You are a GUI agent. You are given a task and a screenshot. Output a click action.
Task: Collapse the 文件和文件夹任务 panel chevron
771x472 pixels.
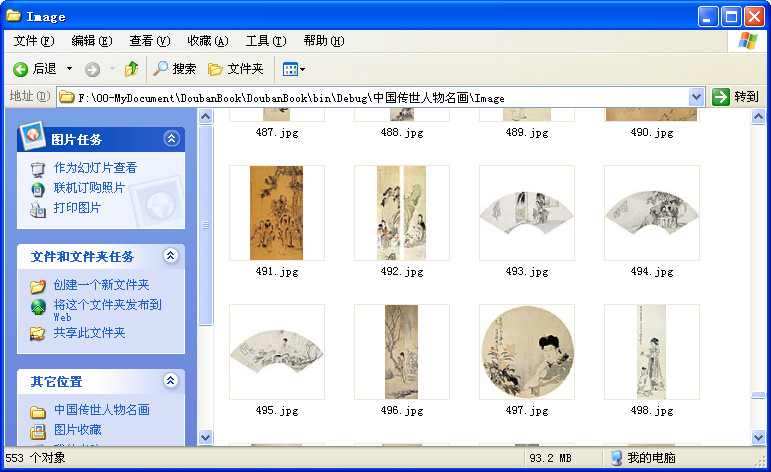tap(171, 256)
